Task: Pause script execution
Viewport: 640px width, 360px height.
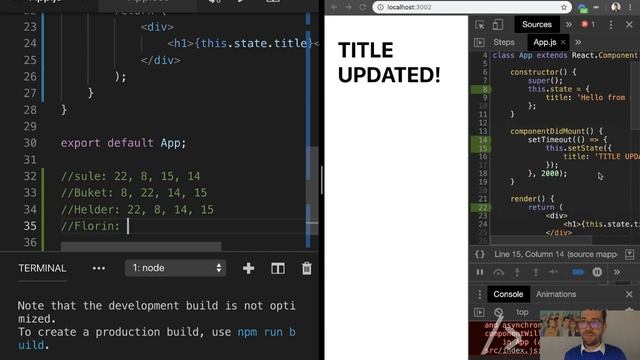Action: pyautogui.click(x=480, y=272)
